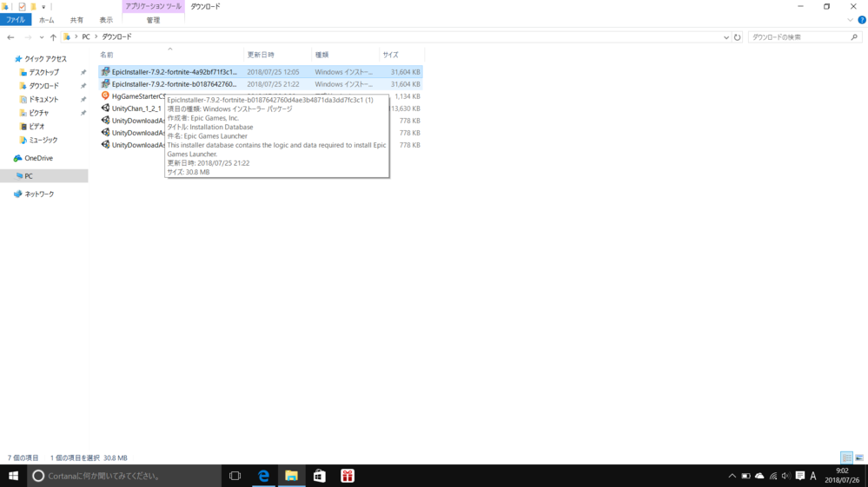Click PC in the address breadcrumb

click(86, 36)
